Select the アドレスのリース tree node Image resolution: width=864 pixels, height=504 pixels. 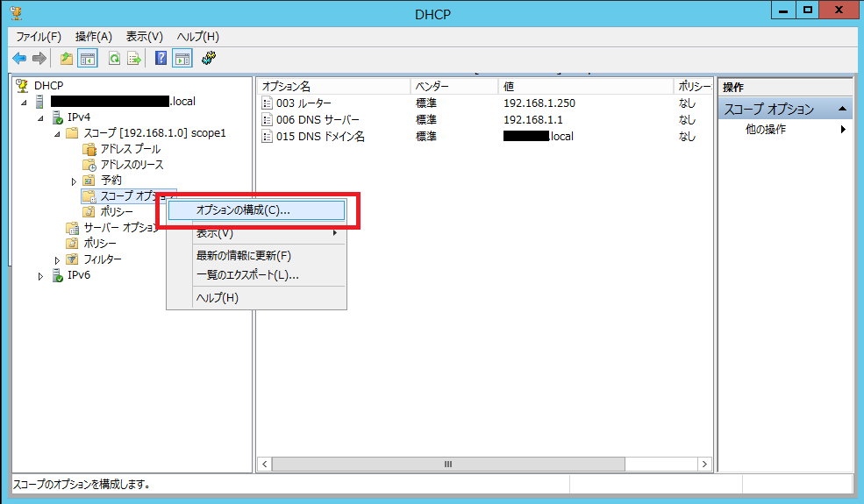pos(132,165)
